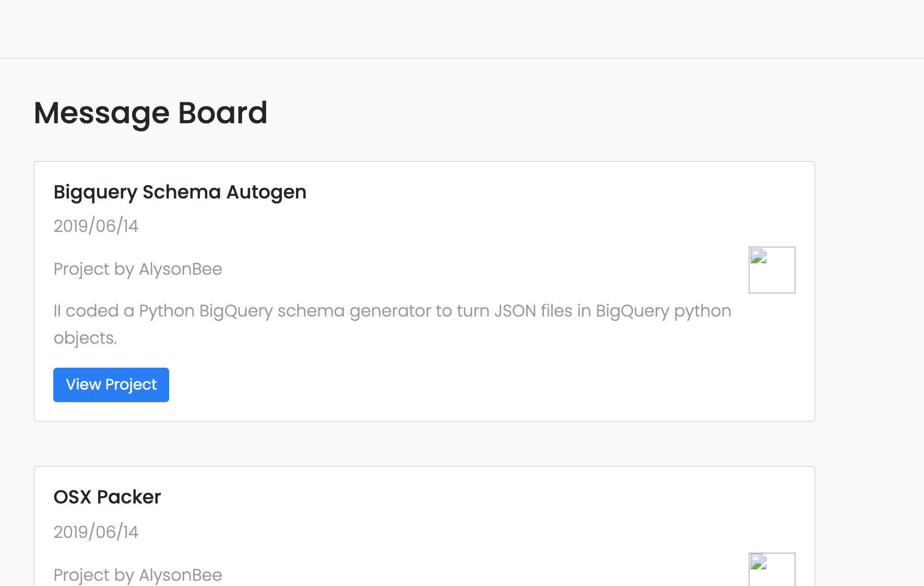Click the Python BigQuery schema generator description text
924x586 pixels.
(x=392, y=311)
